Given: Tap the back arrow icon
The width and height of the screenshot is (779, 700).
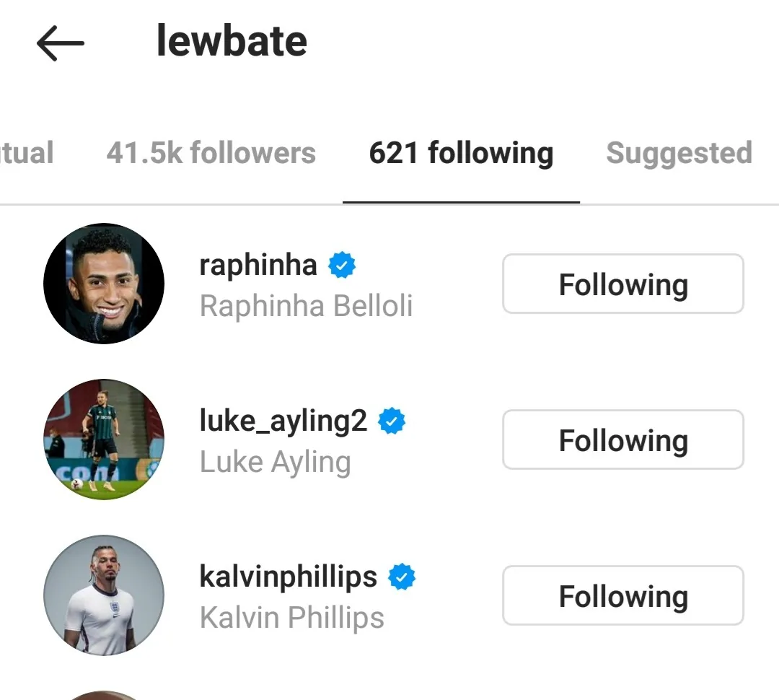Looking at the screenshot, I should [x=61, y=43].
